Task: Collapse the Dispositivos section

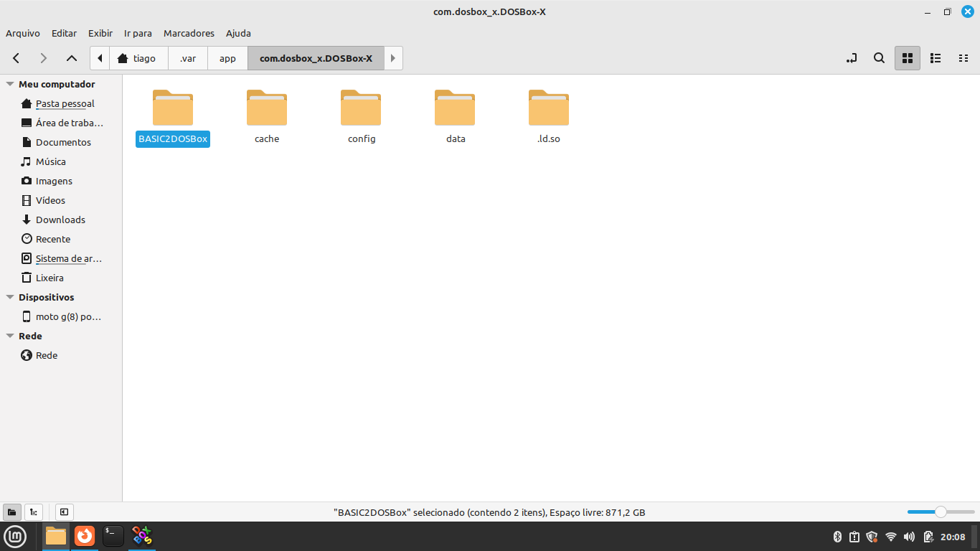Action: coord(10,297)
